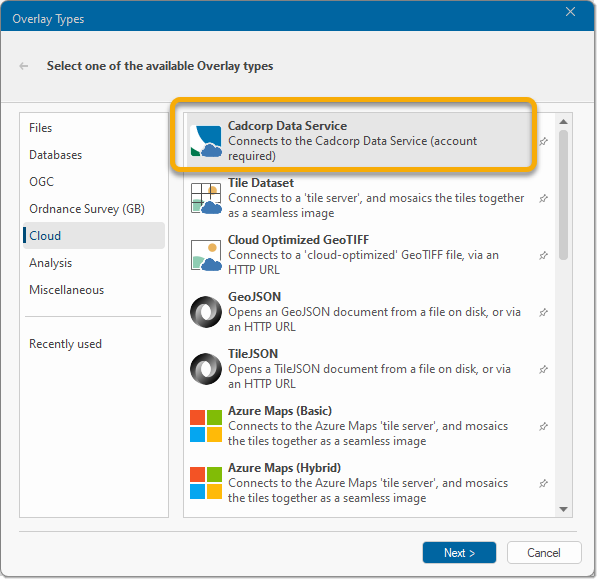Show Recently used overlay types
Screen dimensions: 600x582
point(65,344)
